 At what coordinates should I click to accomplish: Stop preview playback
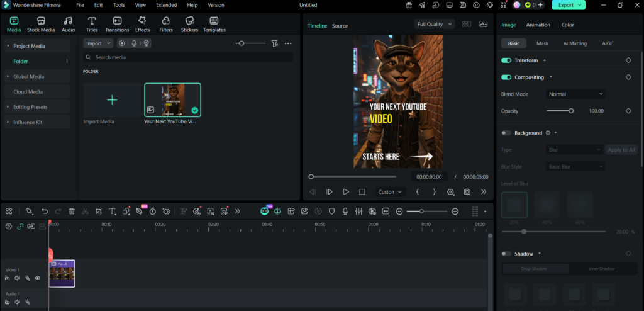point(362,192)
